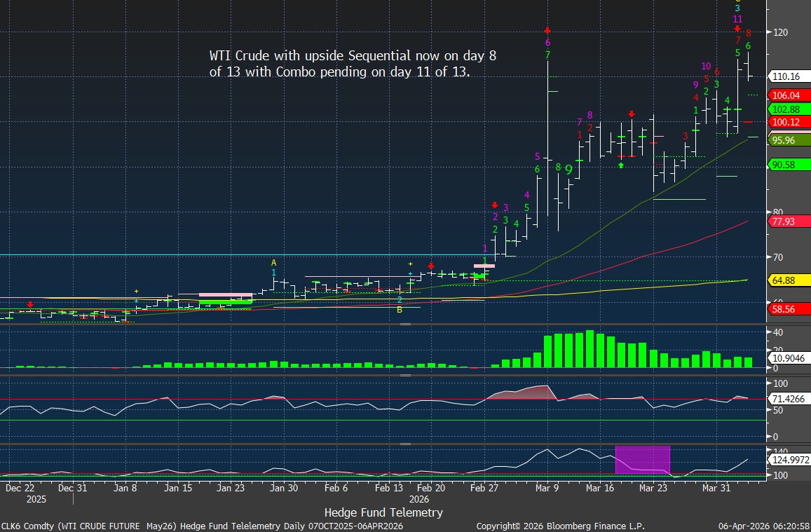Select the WTI Crude Sequential annotation text
The width and height of the screenshot is (811, 532).
[x=353, y=64]
